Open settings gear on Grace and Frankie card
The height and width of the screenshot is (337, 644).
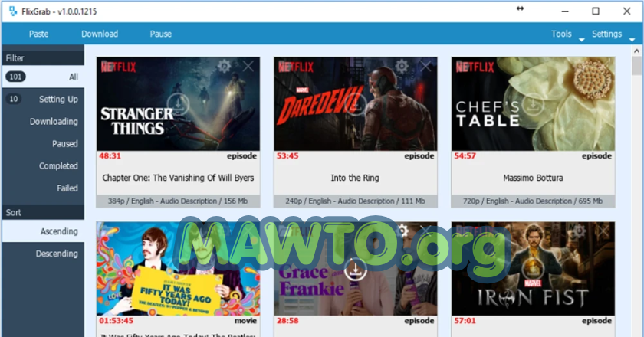tap(402, 231)
